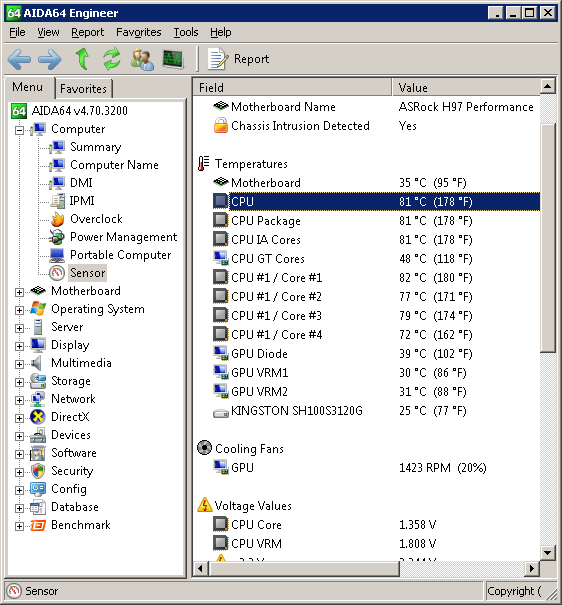Screen dimensions: 562x605
Task: Click the DMI icon in the tree
Action: pyautogui.click(x=57, y=183)
